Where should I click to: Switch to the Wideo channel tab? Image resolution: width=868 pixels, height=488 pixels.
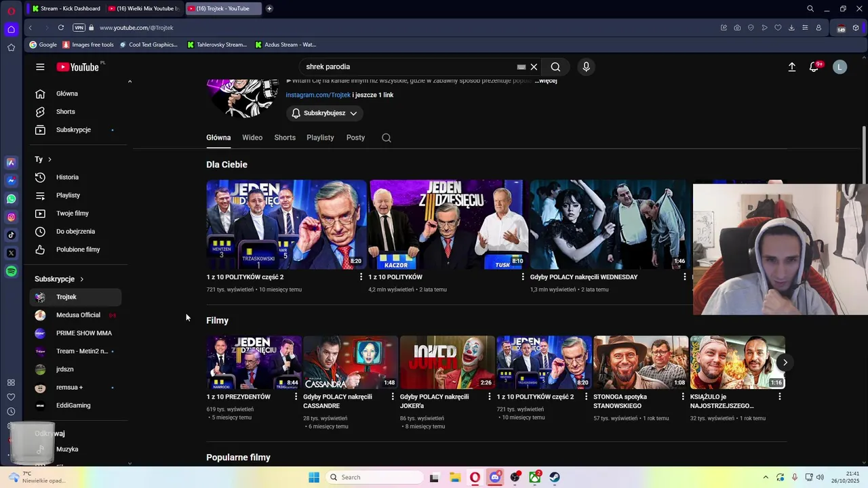pos(252,138)
